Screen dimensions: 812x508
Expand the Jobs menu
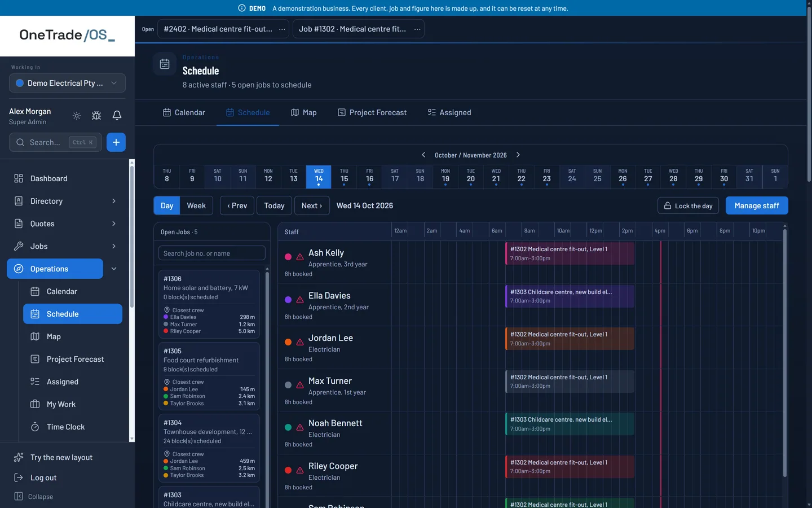point(114,246)
